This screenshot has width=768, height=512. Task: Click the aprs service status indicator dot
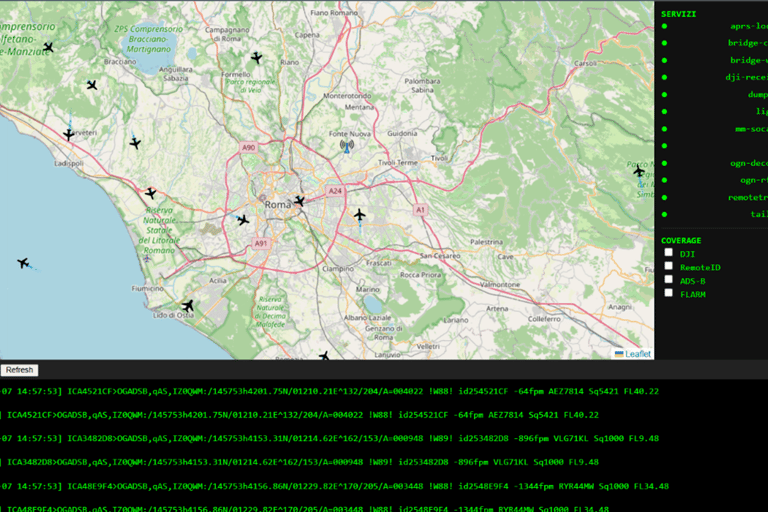[665, 26]
